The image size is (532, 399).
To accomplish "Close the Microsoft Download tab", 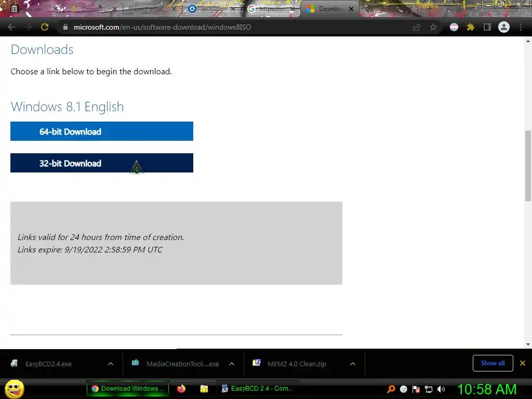I will click(x=351, y=9).
